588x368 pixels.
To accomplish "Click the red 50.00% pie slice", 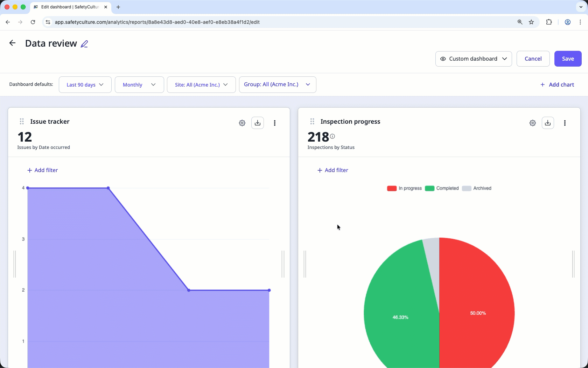I will [x=478, y=308].
